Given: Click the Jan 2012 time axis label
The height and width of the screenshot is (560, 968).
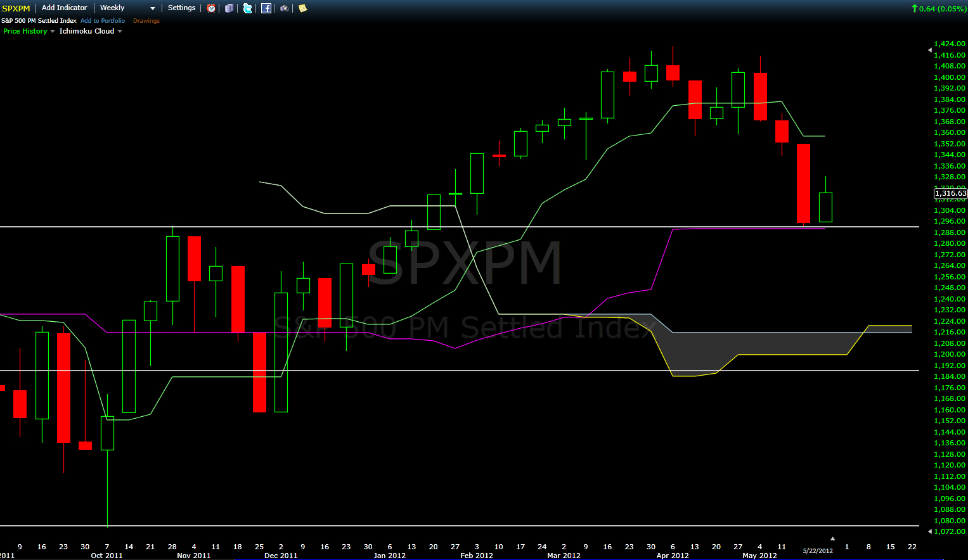Looking at the screenshot, I should (x=390, y=556).
